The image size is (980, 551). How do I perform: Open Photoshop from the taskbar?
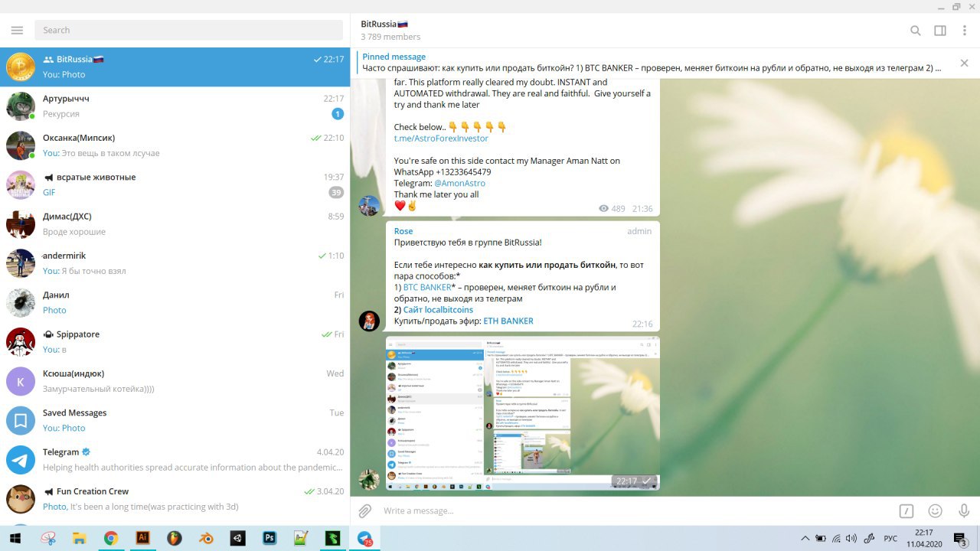coord(269,538)
